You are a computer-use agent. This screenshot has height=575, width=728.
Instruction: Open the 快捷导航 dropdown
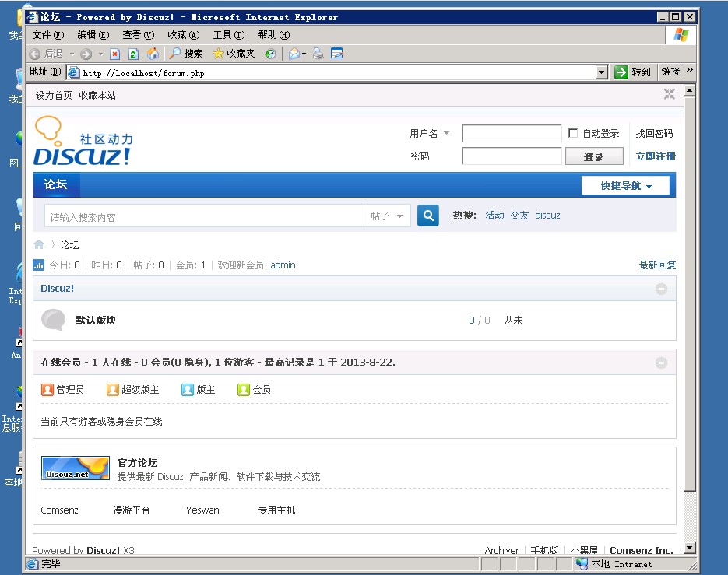click(625, 186)
